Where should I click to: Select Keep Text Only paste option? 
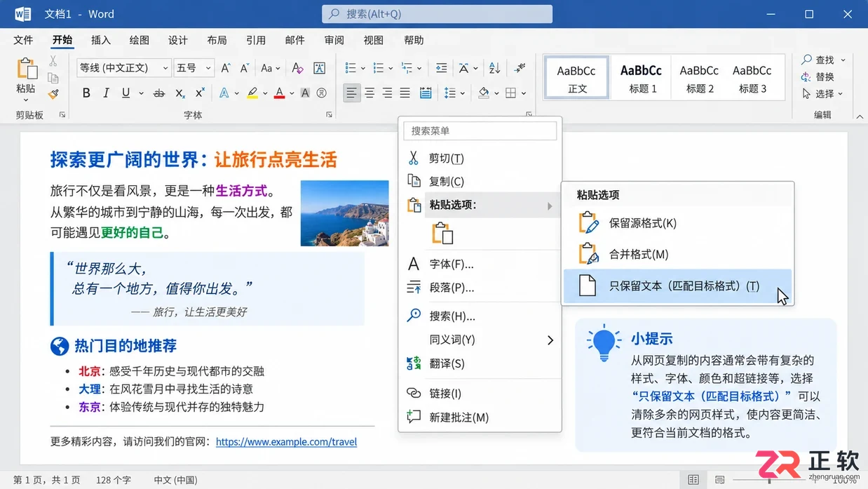click(x=677, y=286)
